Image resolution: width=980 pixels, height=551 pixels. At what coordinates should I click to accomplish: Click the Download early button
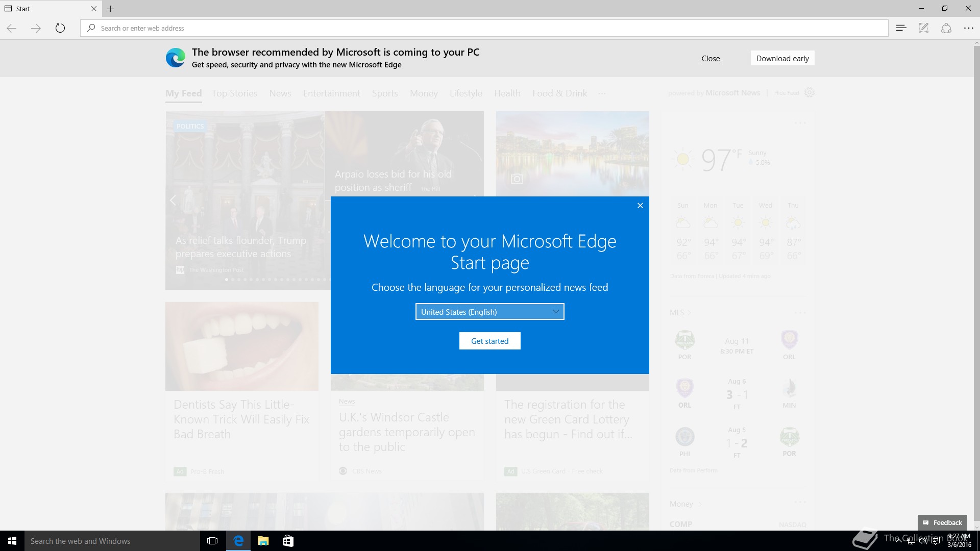coord(782,58)
